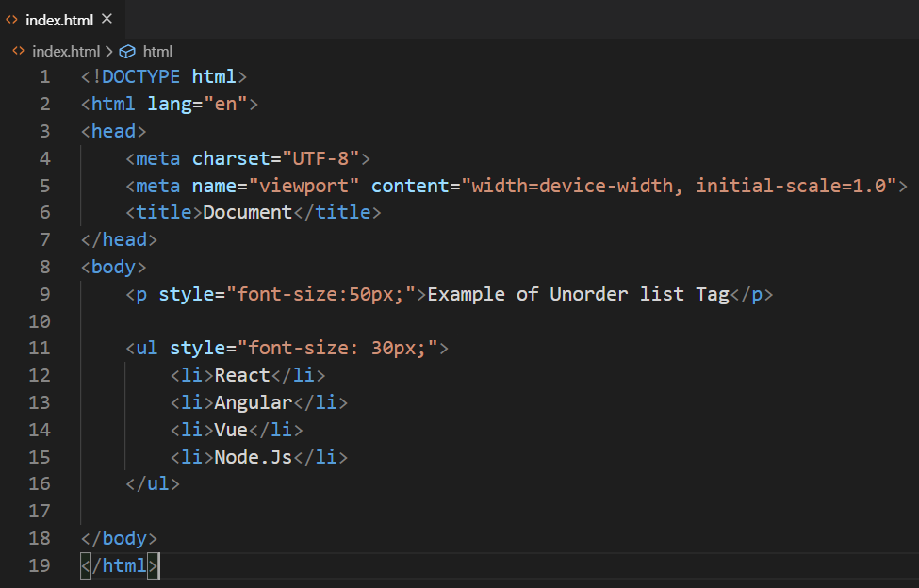919x588 pixels.
Task: Click the width=device-width content string
Action: click(680, 186)
